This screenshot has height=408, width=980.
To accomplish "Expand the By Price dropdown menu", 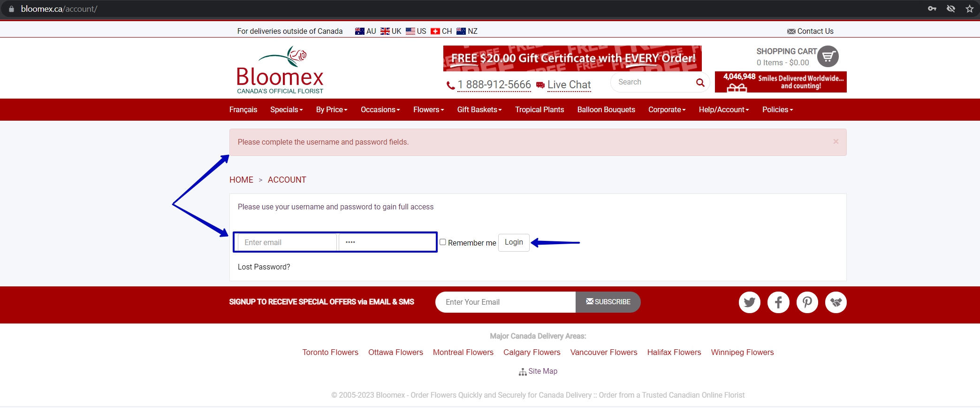I will click(332, 109).
